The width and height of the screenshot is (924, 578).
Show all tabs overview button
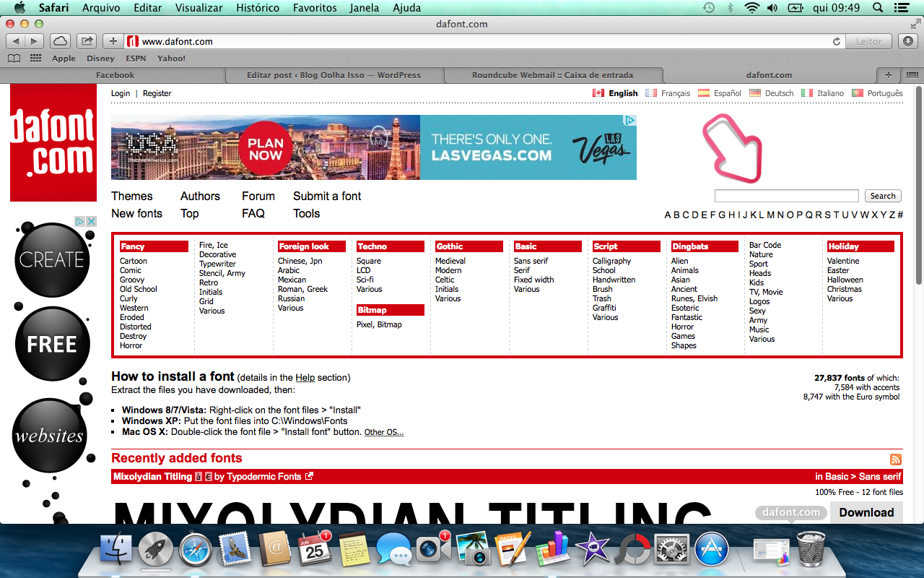pyautogui.click(x=911, y=75)
